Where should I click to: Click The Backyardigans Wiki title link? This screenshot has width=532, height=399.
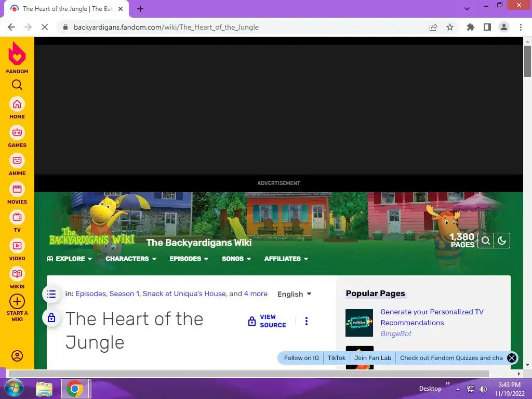(x=199, y=243)
